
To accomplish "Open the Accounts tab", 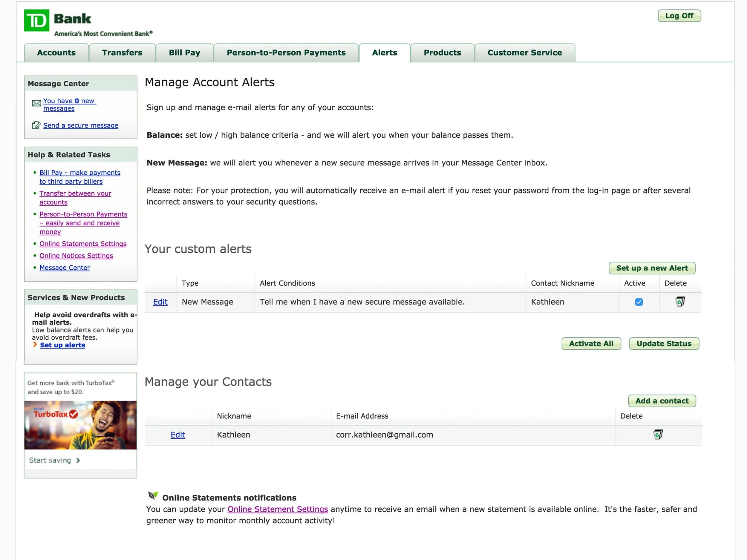I will point(56,53).
